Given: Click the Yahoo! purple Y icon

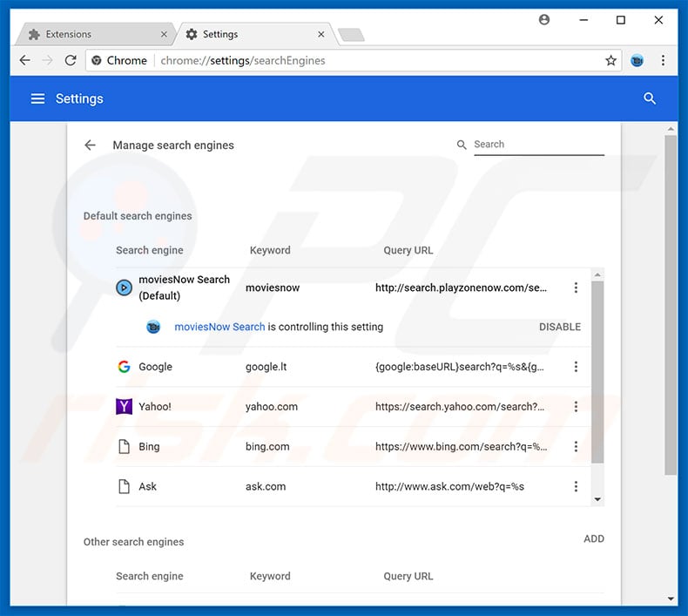Looking at the screenshot, I should click(124, 407).
